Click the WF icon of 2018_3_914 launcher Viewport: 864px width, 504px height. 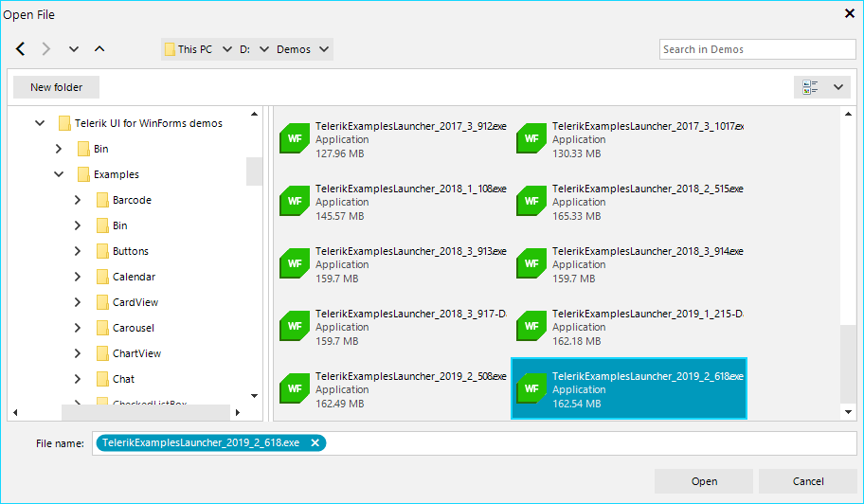click(x=531, y=263)
